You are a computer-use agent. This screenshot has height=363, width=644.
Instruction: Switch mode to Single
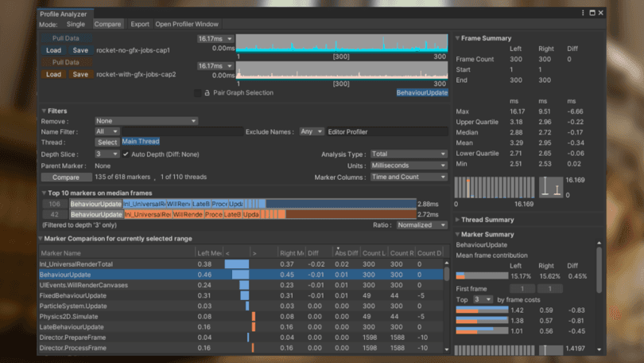click(x=76, y=25)
